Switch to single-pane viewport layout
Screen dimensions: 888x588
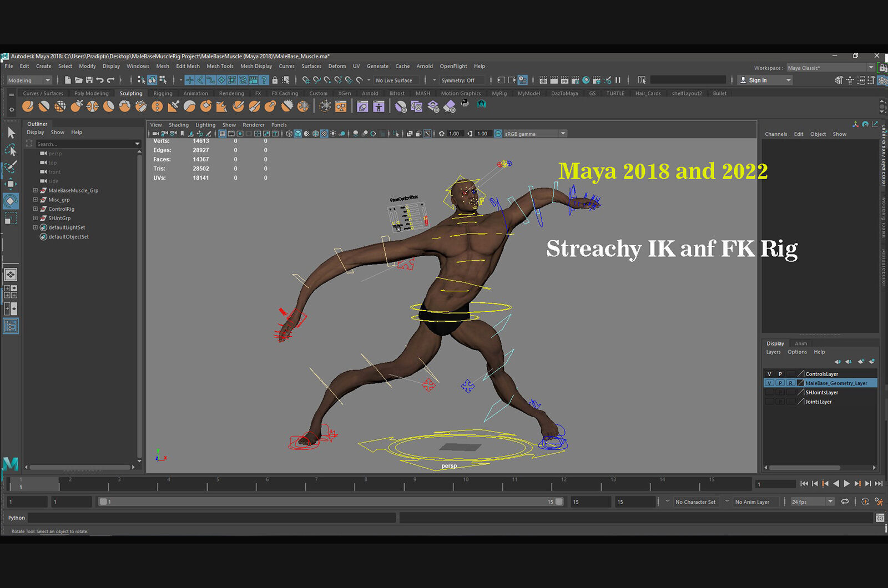point(11,275)
